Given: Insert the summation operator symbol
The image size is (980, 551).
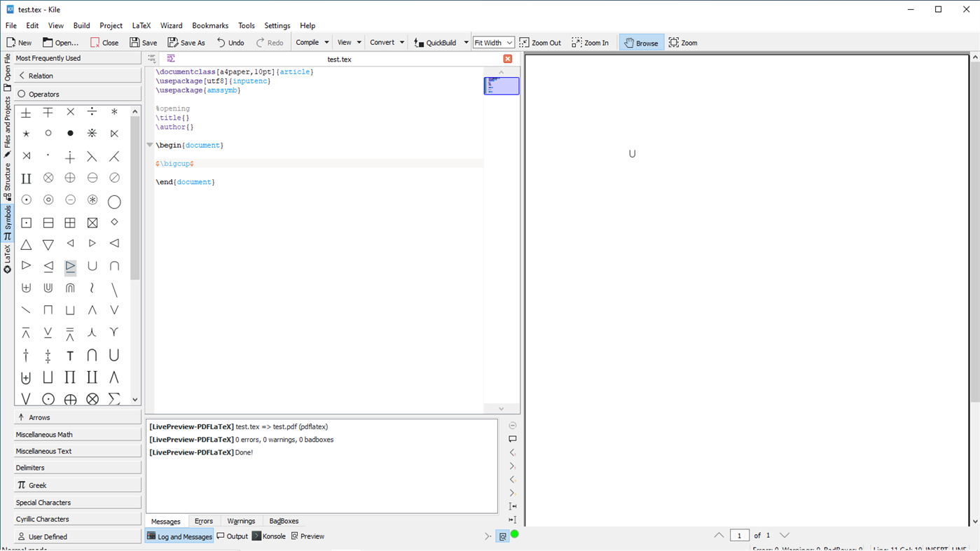Looking at the screenshot, I should pos(114,399).
